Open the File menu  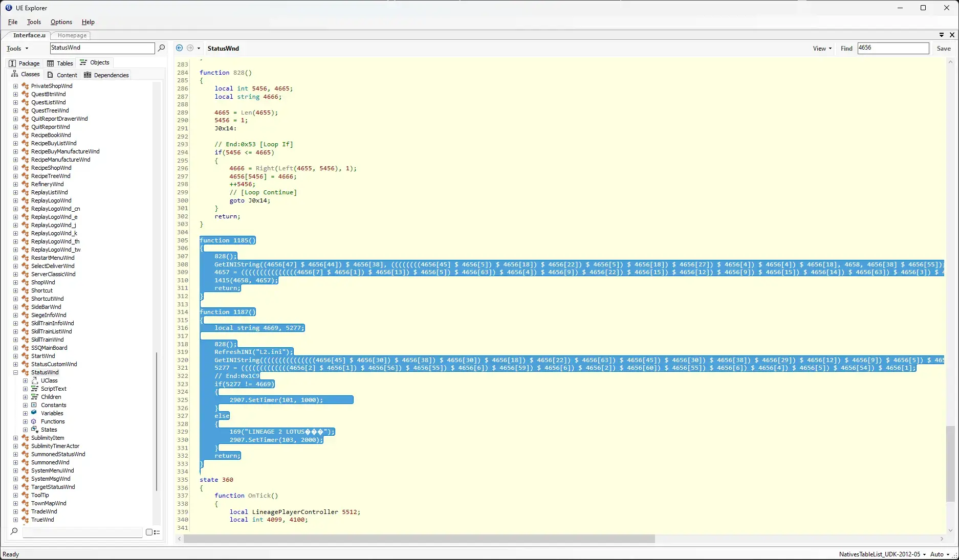pos(13,22)
